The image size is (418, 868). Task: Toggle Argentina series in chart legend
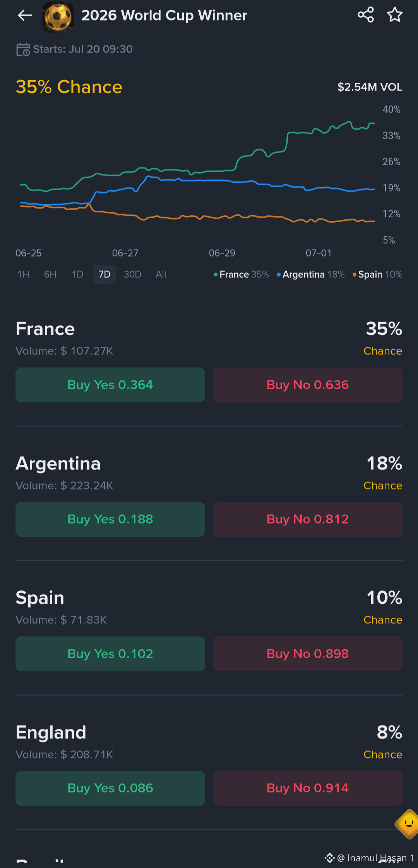coord(310,274)
